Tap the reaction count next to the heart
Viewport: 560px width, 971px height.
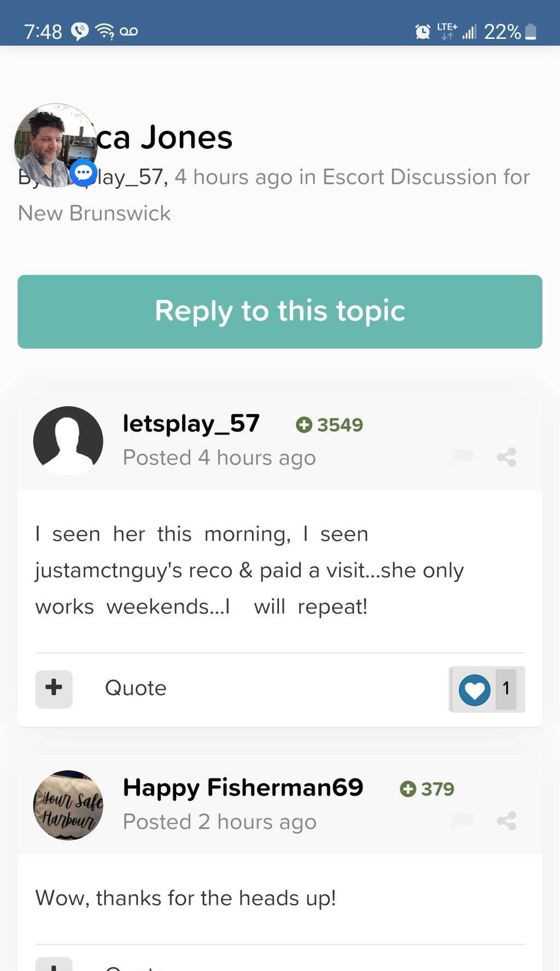pos(506,689)
